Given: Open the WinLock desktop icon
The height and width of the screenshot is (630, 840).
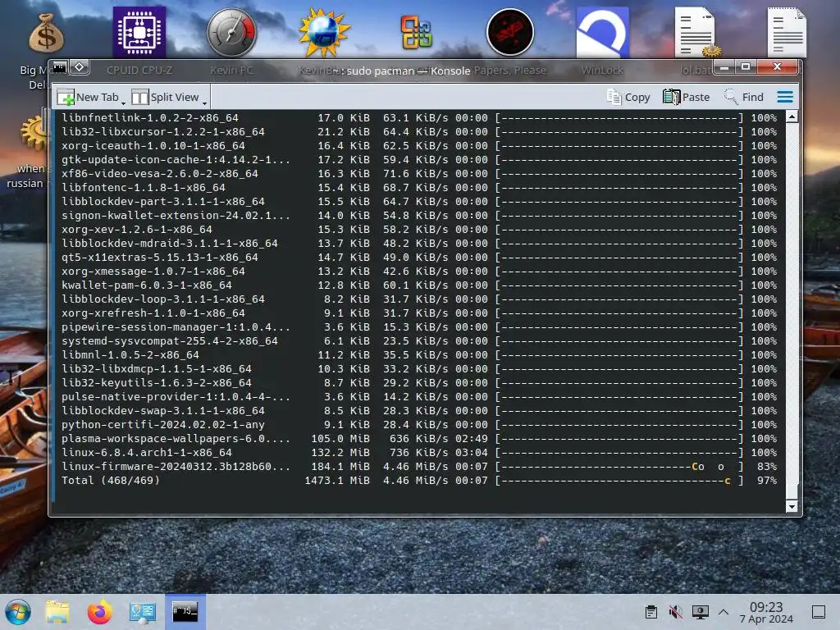Looking at the screenshot, I should coord(602,33).
